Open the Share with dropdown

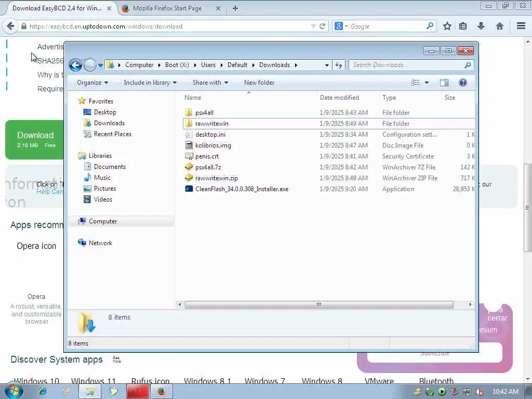[x=210, y=83]
